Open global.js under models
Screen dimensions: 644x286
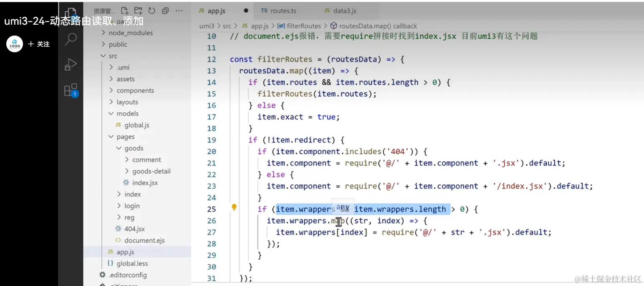137,125
